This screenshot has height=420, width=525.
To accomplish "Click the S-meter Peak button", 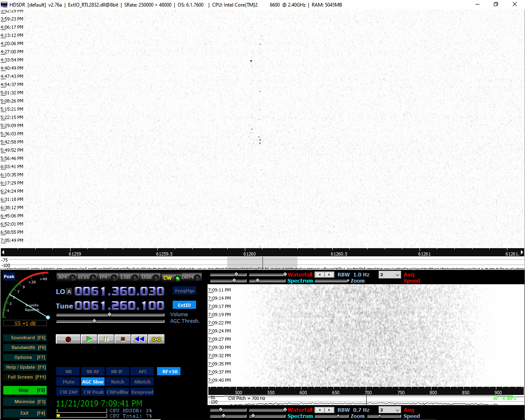I will [9, 276].
